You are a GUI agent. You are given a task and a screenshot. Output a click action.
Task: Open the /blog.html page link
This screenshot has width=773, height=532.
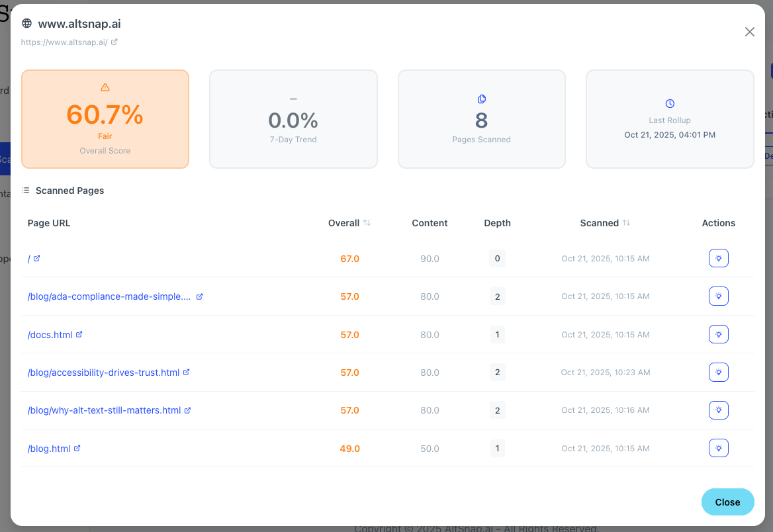click(49, 449)
